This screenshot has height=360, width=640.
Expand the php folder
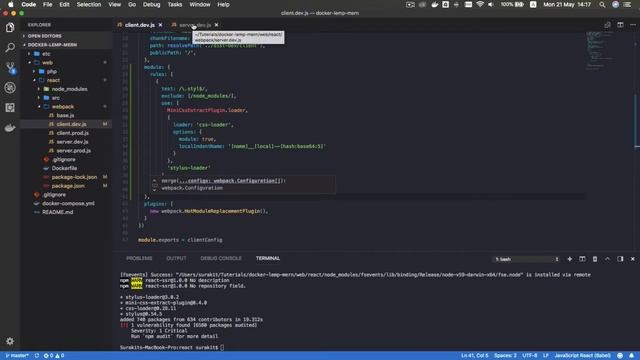(x=52, y=71)
